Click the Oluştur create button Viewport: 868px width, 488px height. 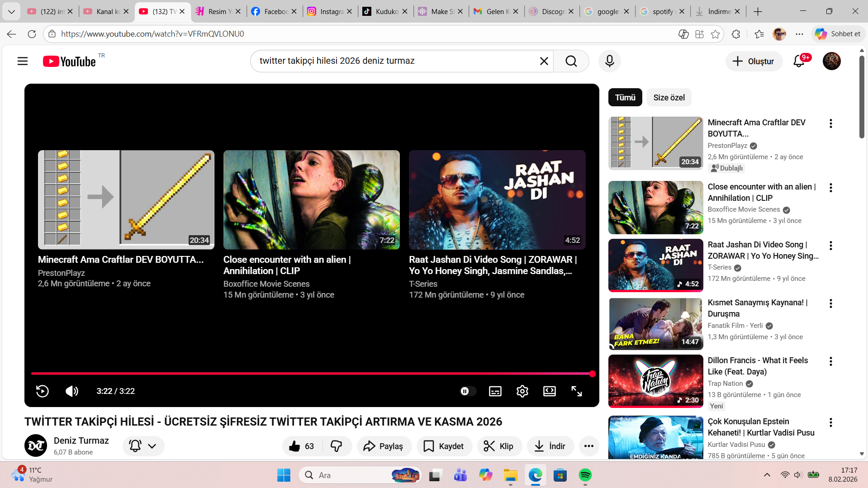pos(754,61)
